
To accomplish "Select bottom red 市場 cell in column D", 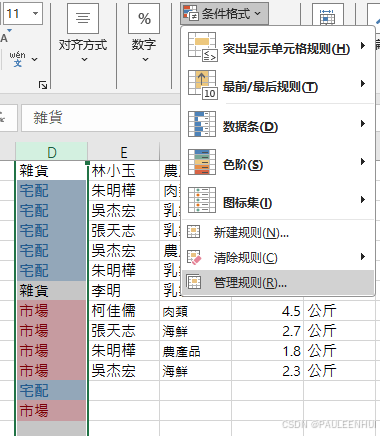I will [51, 410].
